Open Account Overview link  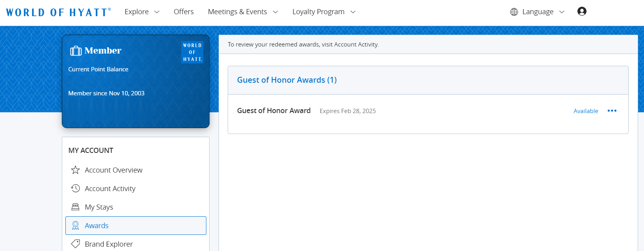tap(113, 170)
